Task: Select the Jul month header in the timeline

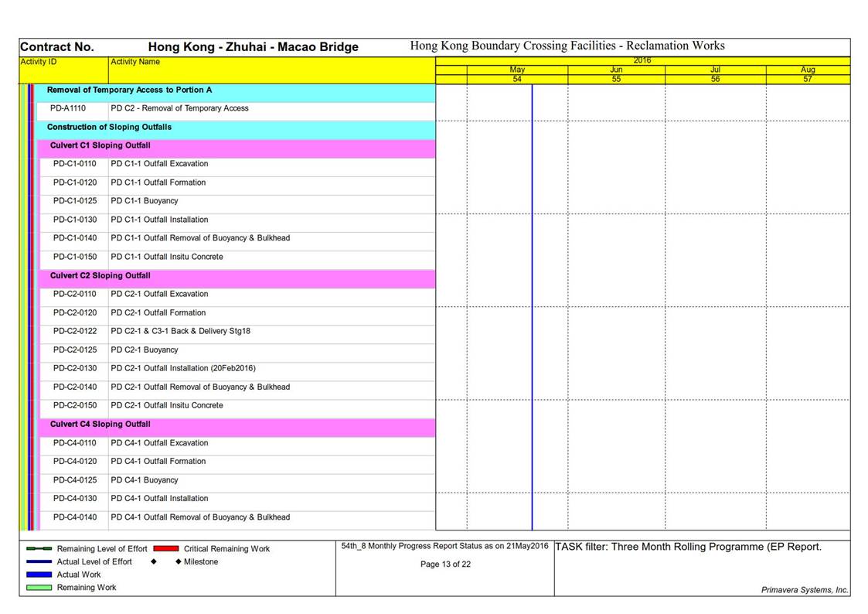Action: tap(715, 70)
